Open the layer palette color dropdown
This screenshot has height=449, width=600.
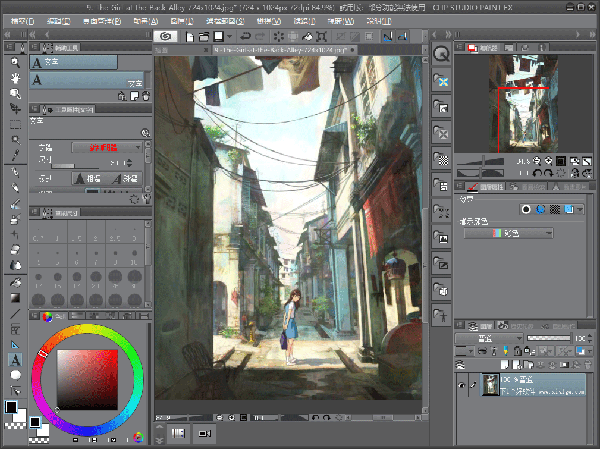tap(465, 351)
